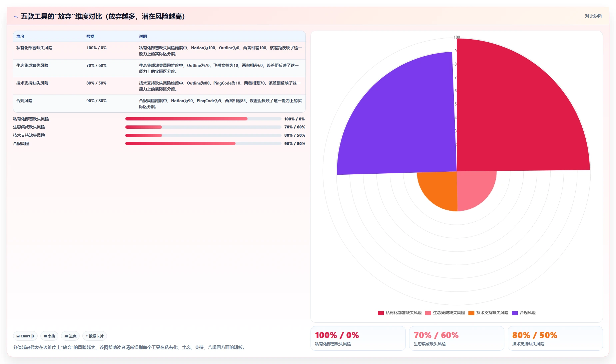Screen dimensions: 616x364
Task: Open the 80% / 50% data card
Action: click(555, 338)
